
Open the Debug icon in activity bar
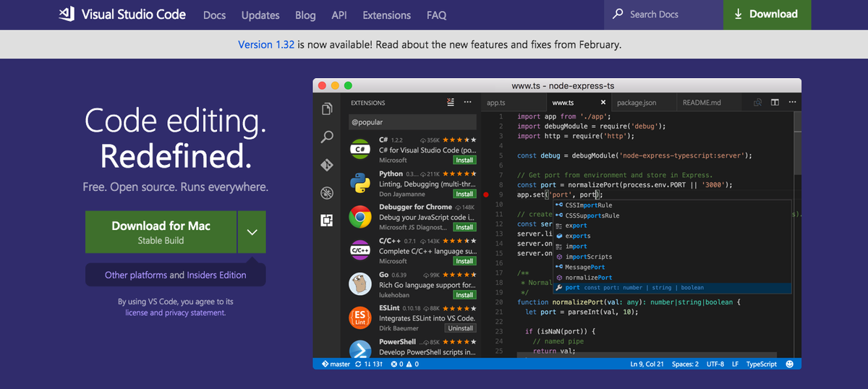coord(327,193)
